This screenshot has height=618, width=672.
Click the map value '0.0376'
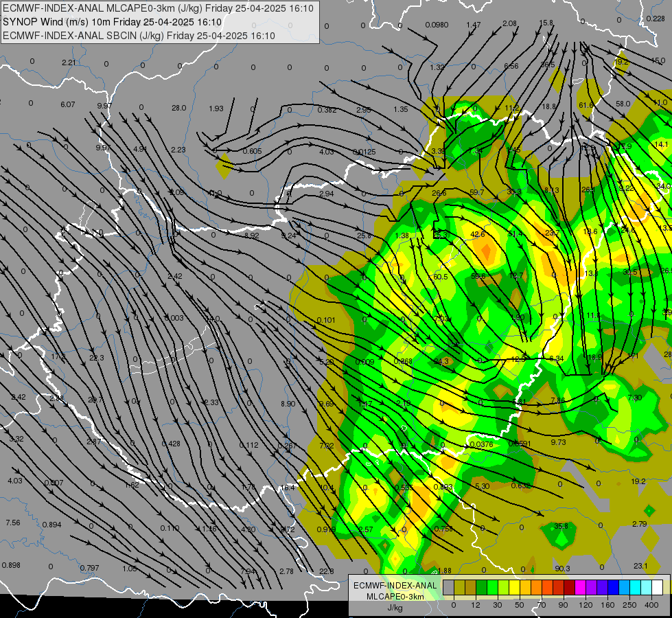[481, 444]
